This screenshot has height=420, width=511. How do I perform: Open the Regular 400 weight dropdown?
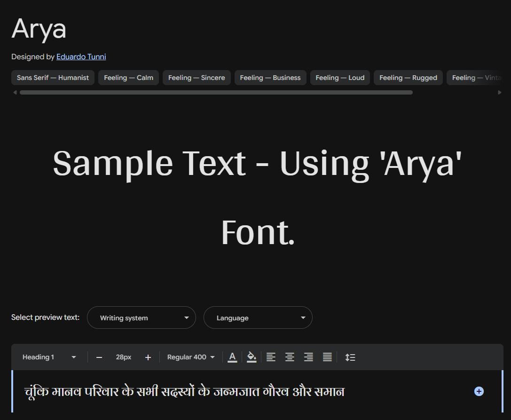tap(191, 357)
